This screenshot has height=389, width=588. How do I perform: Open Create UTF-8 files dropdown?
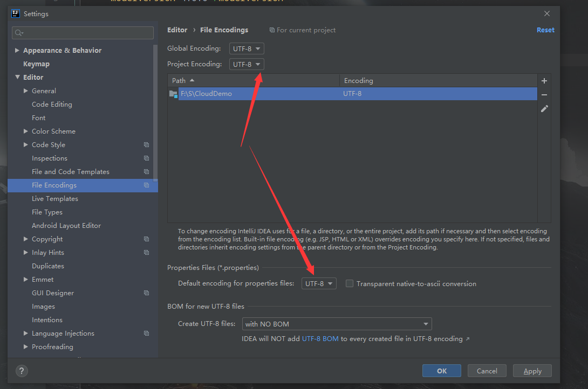coord(337,324)
